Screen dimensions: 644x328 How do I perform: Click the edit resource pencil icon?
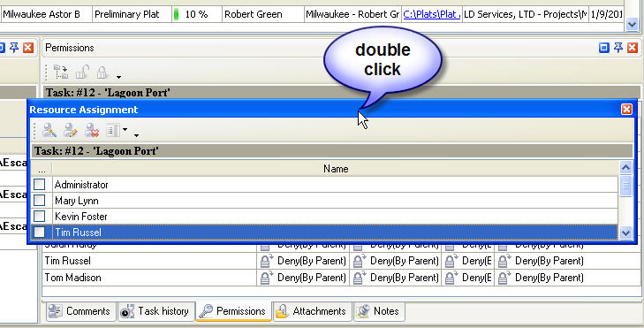tap(71, 131)
